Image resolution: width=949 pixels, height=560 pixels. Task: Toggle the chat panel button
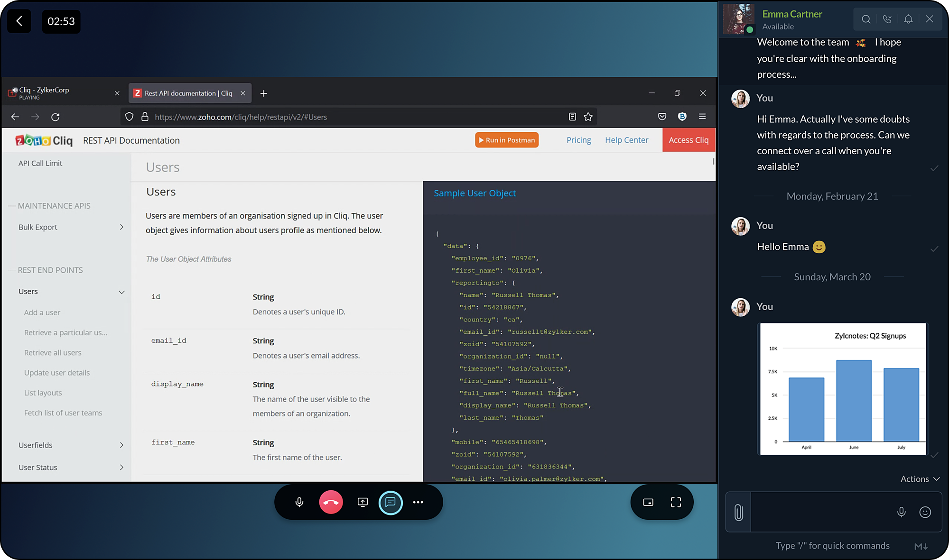pos(391,502)
